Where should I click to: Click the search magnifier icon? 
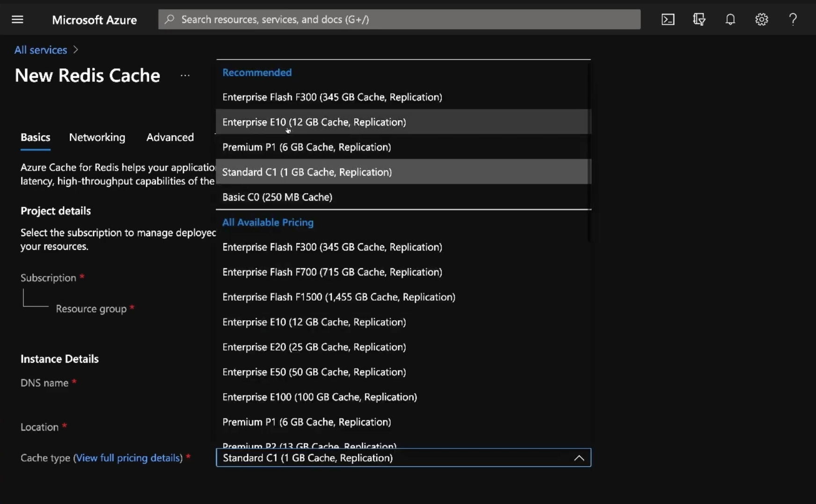tap(169, 19)
